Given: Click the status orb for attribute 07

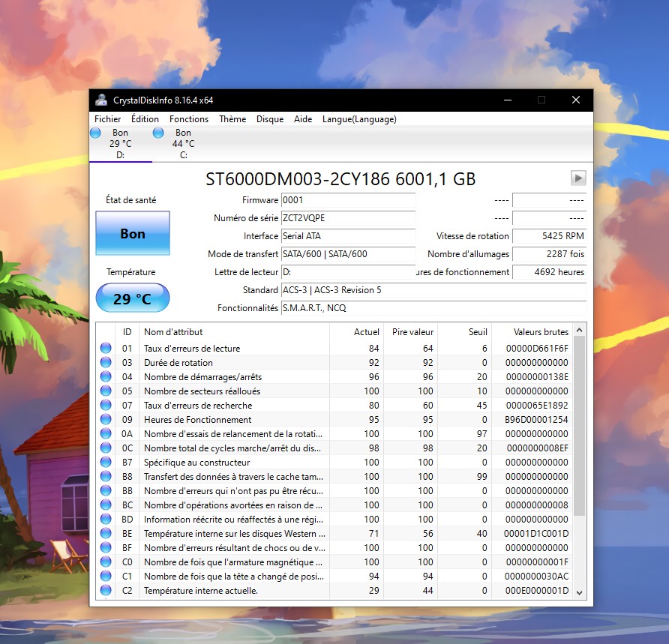Looking at the screenshot, I should click(106, 405).
